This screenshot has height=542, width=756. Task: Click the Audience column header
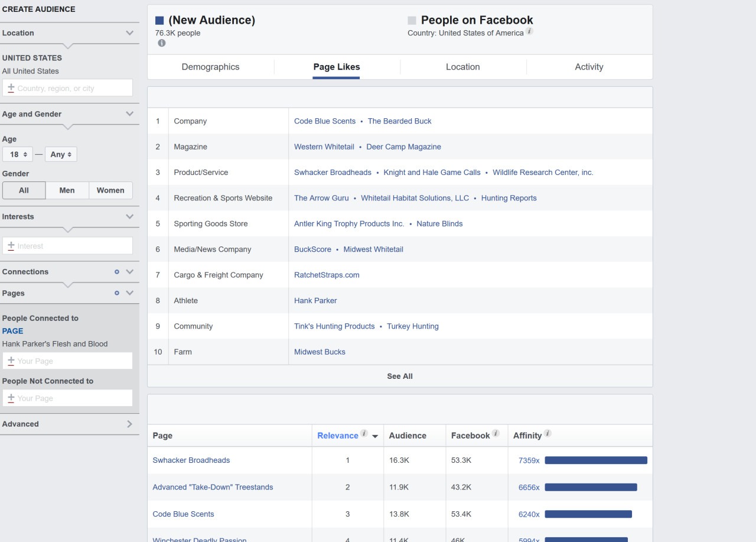click(x=408, y=436)
